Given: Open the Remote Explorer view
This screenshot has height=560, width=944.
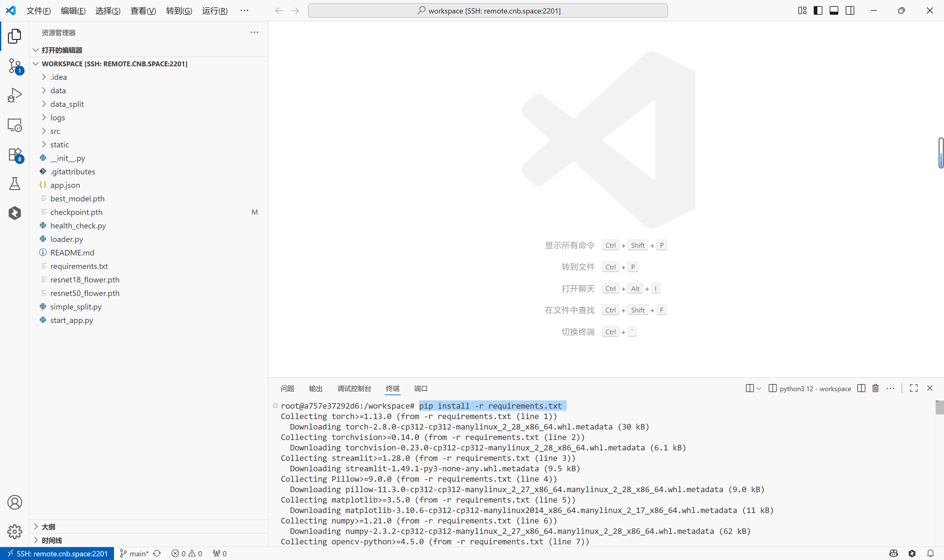Looking at the screenshot, I should click(x=15, y=125).
